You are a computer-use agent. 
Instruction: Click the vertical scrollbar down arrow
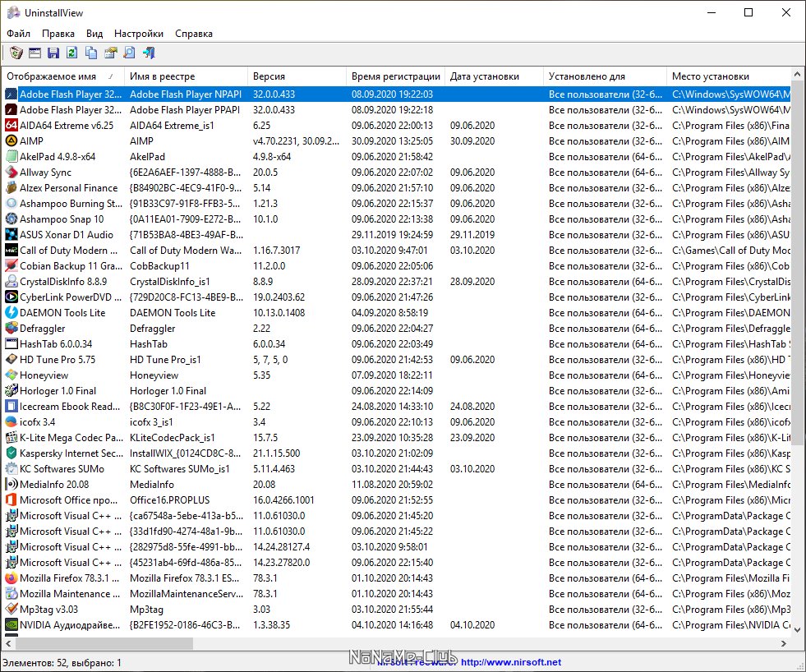[799, 631]
